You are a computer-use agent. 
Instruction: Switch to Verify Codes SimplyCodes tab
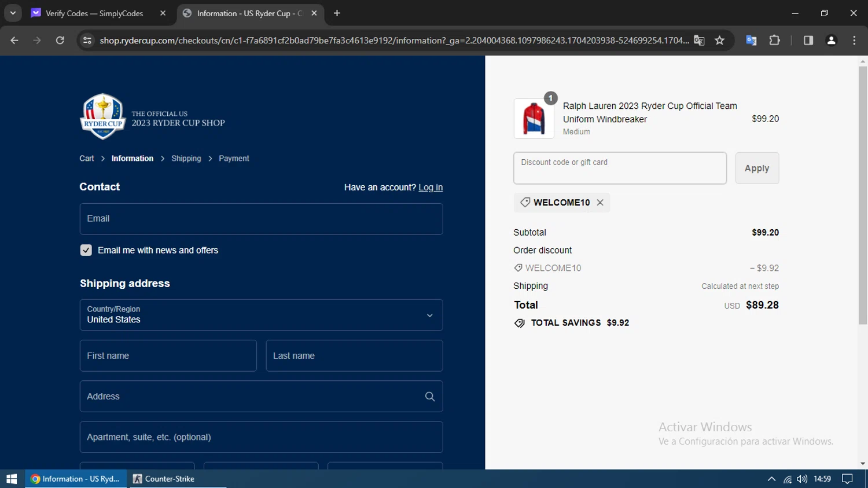coord(94,13)
